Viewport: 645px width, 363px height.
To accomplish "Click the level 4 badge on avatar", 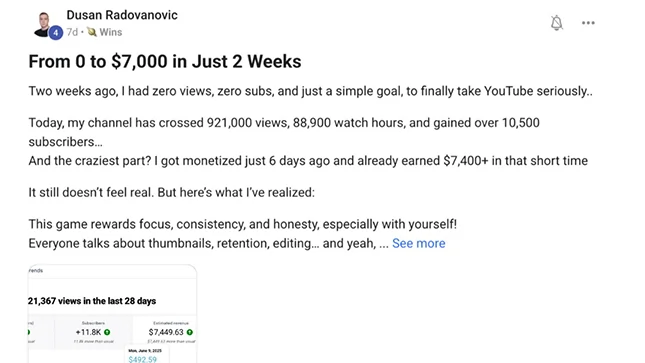I will [x=56, y=33].
